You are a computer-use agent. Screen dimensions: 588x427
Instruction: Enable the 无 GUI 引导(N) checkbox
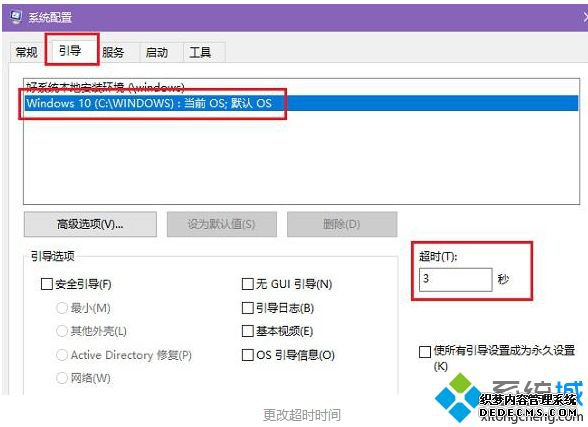coord(248,284)
